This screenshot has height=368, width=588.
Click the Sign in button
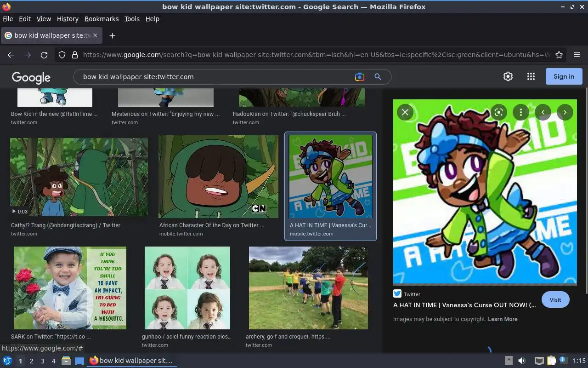564,76
